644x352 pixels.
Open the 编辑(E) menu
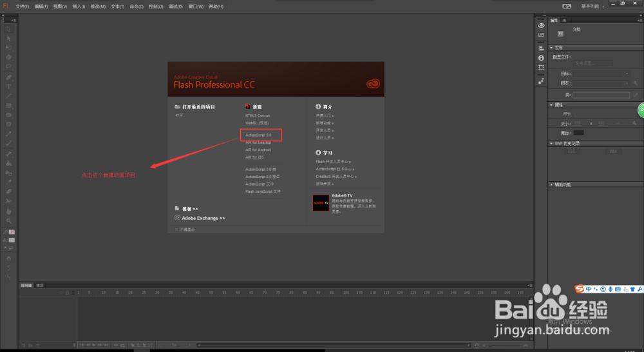coord(41,6)
